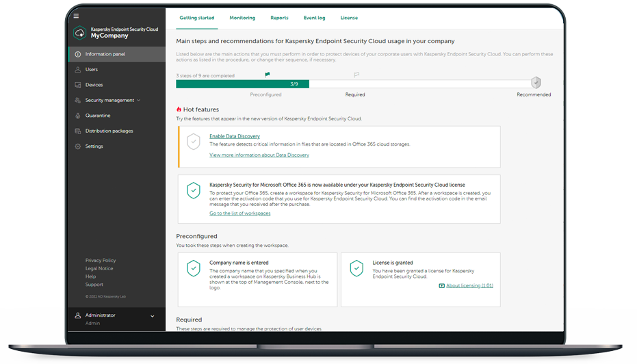Click the shield icon in License is granted card
637x364 pixels.
point(356,268)
